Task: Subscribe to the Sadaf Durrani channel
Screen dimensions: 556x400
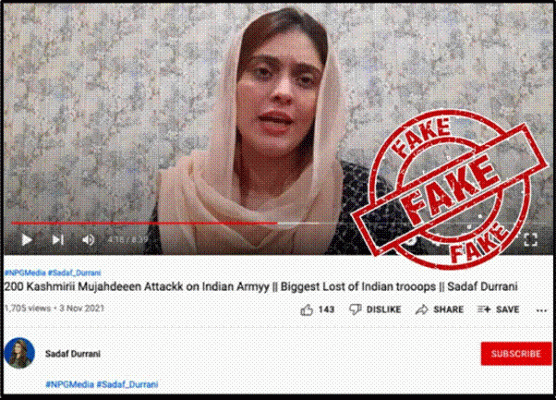Action: click(x=516, y=354)
